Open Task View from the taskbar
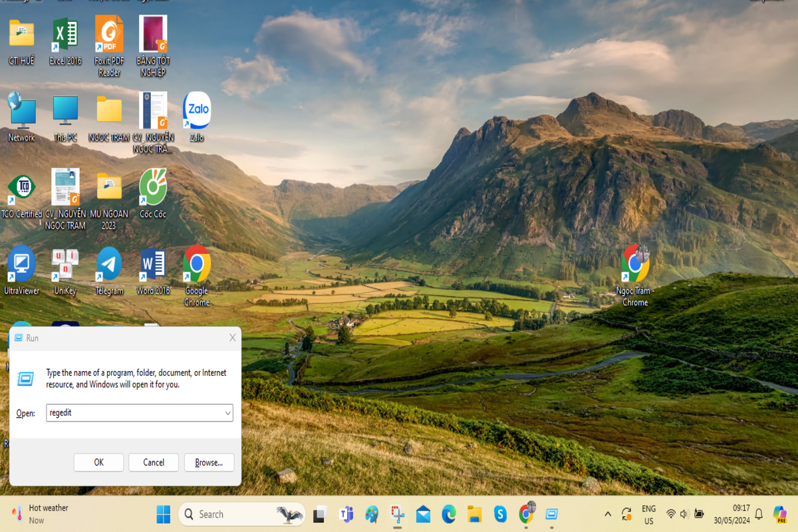This screenshot has height=532, width=798. [320, 514]
